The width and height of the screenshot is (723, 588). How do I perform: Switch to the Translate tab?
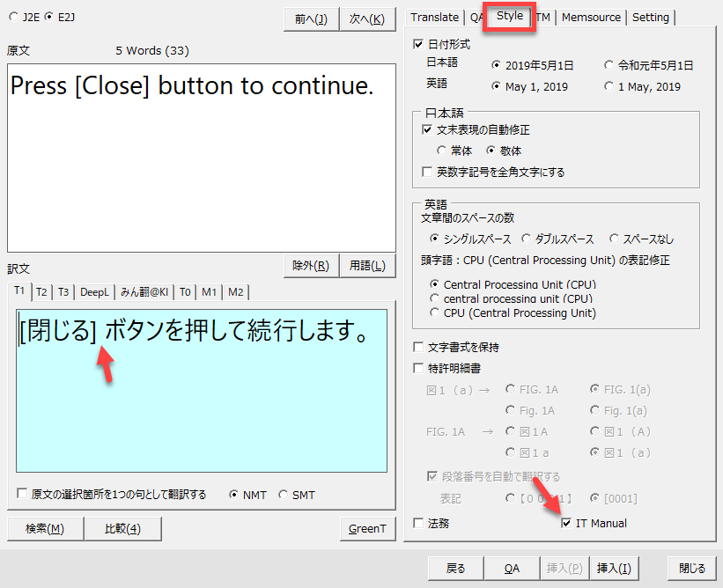pyautogui.click(x=435, y=18)
